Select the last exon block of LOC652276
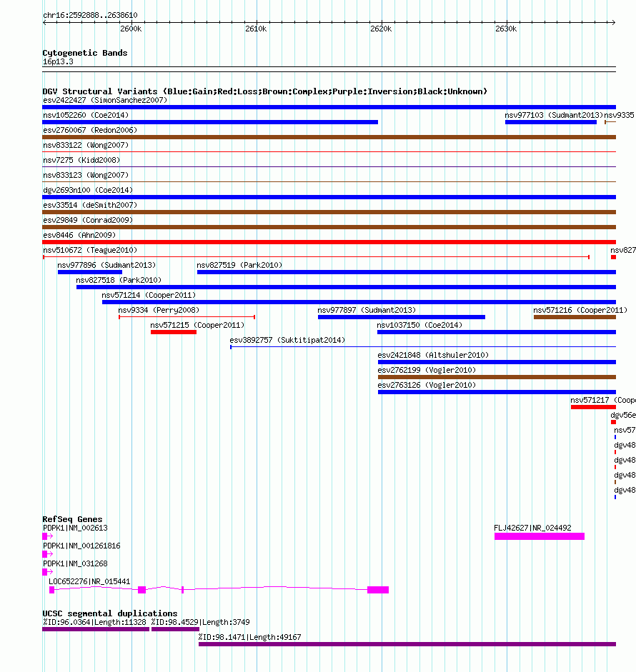The image size is (636, 672). 378,590
